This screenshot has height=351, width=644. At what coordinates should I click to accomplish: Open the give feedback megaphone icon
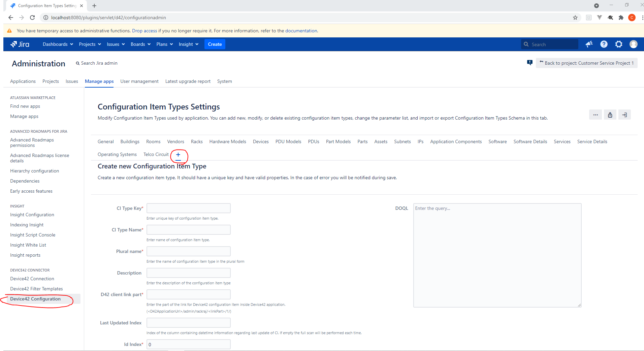click(589, 44)
